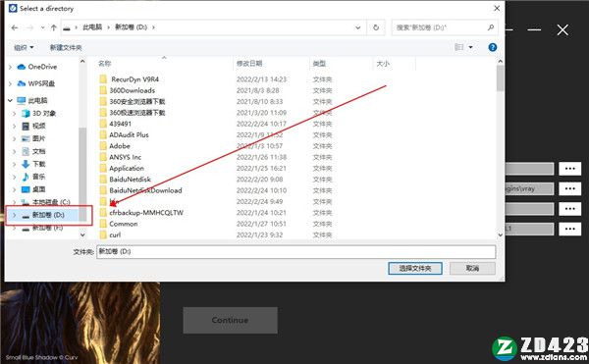This screenshot has height=364, width=589.
Task: Select the curl folder
Action: (x=115, y=234)
